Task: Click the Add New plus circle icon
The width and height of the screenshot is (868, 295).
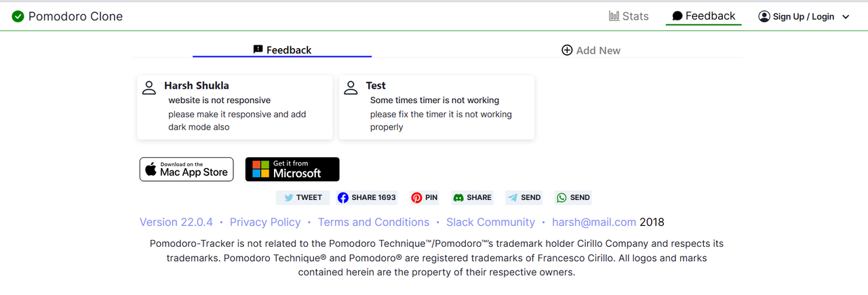Action: tap(567, 50)
